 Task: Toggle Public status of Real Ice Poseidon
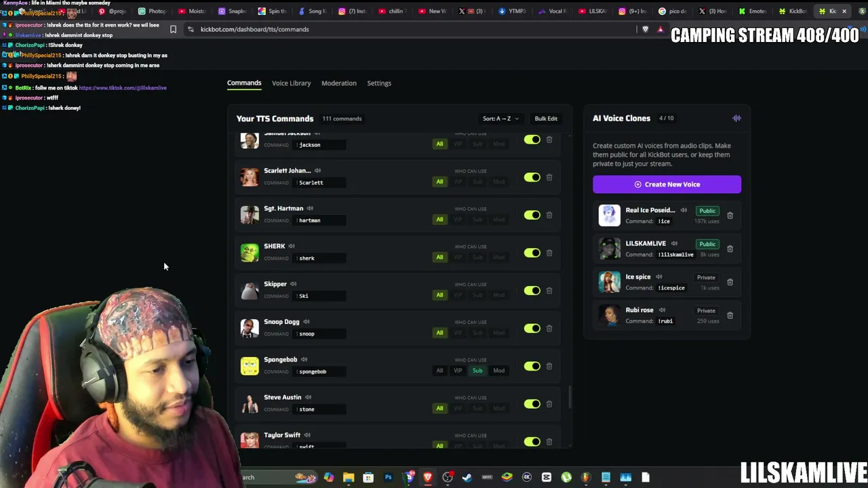[707, 211]
